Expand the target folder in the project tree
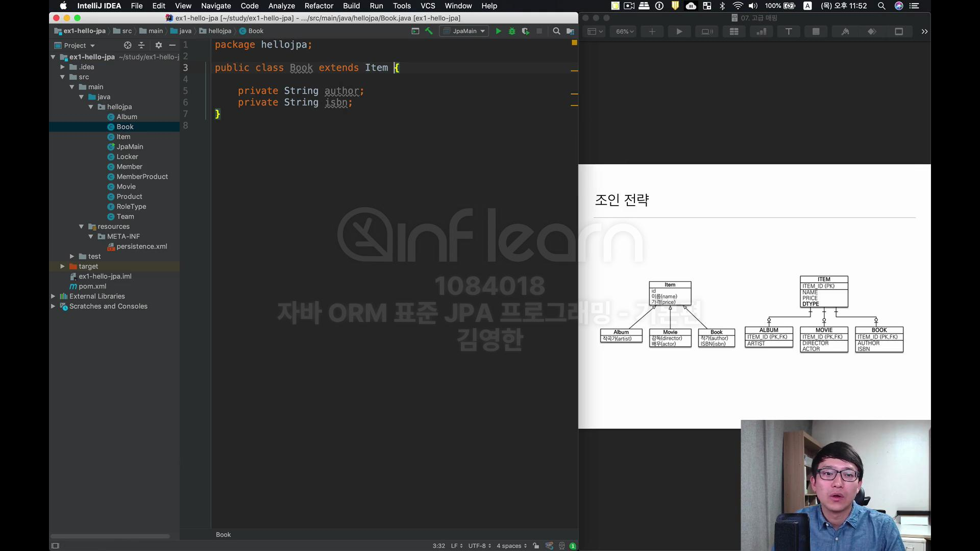 point(62,266)
